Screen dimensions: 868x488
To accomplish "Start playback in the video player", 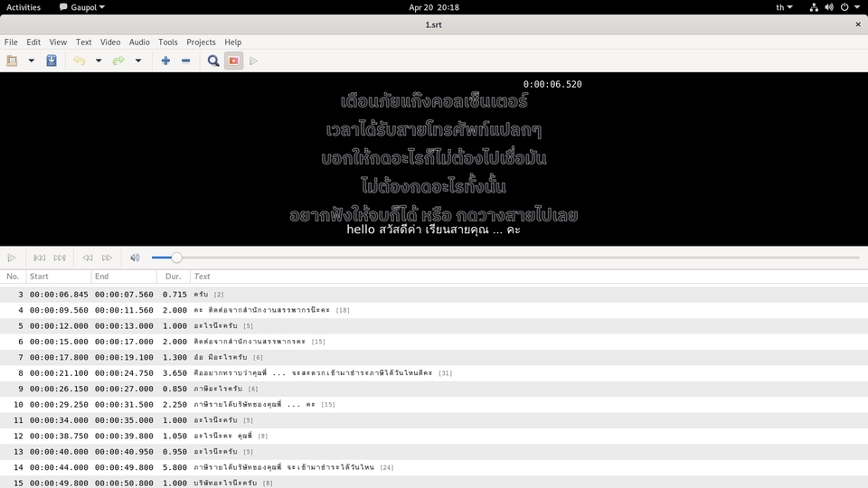I will 12,258.
